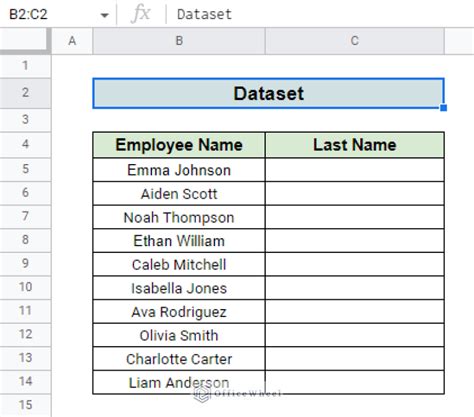
Task: Select the Noah Thompson cell
Action: (x=179, y=217)
